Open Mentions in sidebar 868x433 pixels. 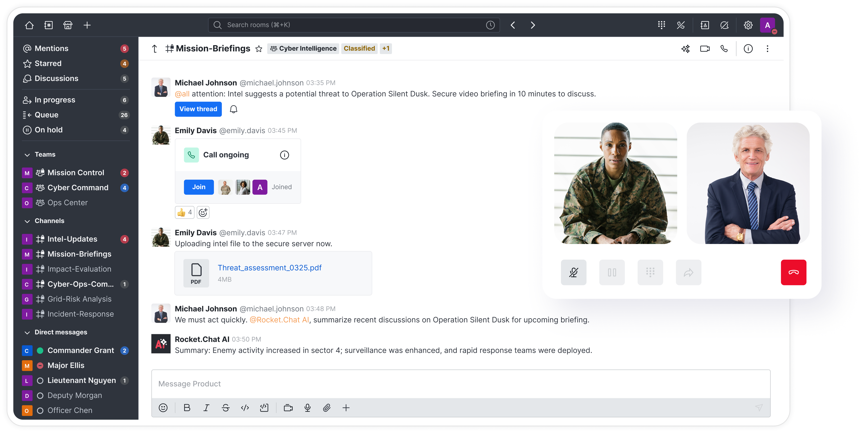coord(52,49)
